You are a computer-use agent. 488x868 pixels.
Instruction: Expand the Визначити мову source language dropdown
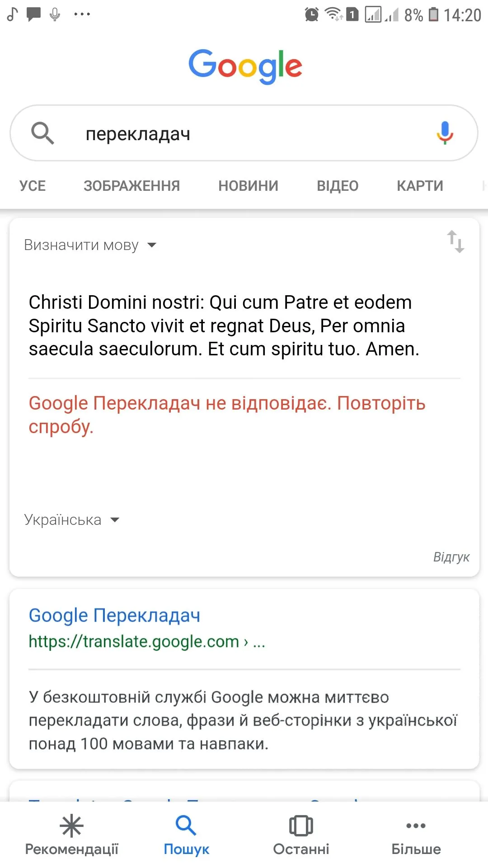(90, 245)
